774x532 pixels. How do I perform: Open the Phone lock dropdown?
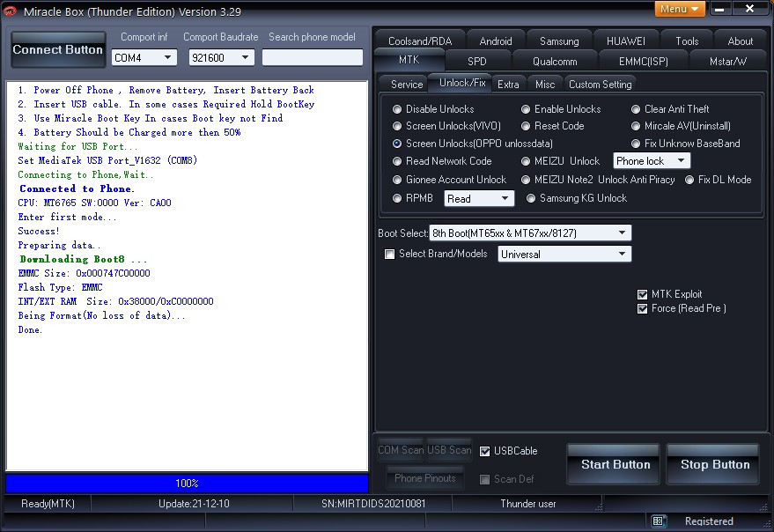click(x=652, y=160)
